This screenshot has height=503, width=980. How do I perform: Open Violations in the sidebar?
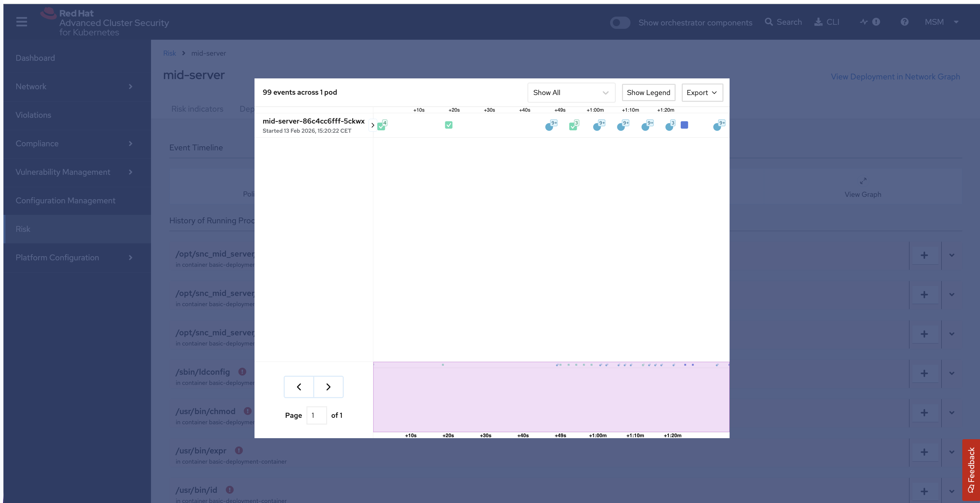(34, 115)
